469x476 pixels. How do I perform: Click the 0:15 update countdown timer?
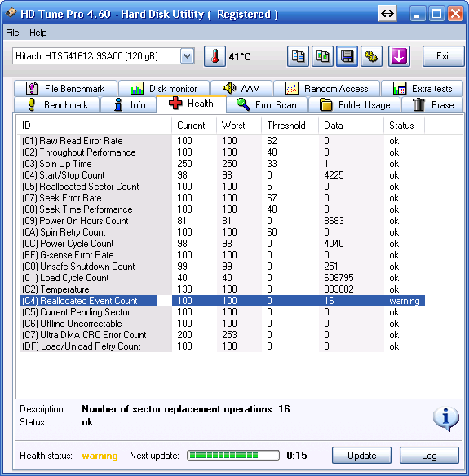(296, 456)
